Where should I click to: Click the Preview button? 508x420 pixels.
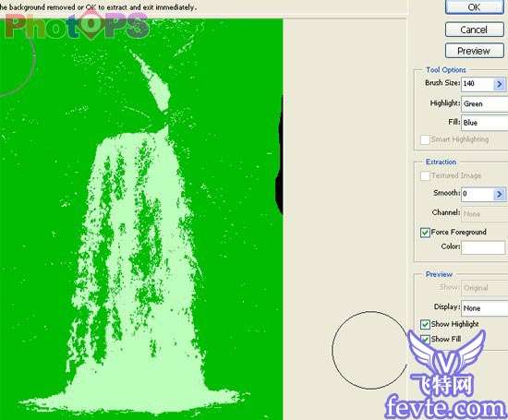coord(475,51)
